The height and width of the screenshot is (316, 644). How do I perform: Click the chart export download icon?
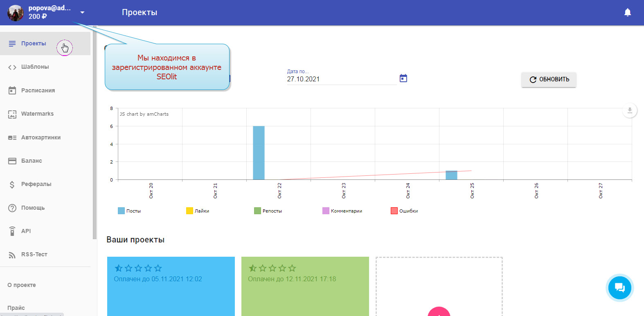click(630, 110)
